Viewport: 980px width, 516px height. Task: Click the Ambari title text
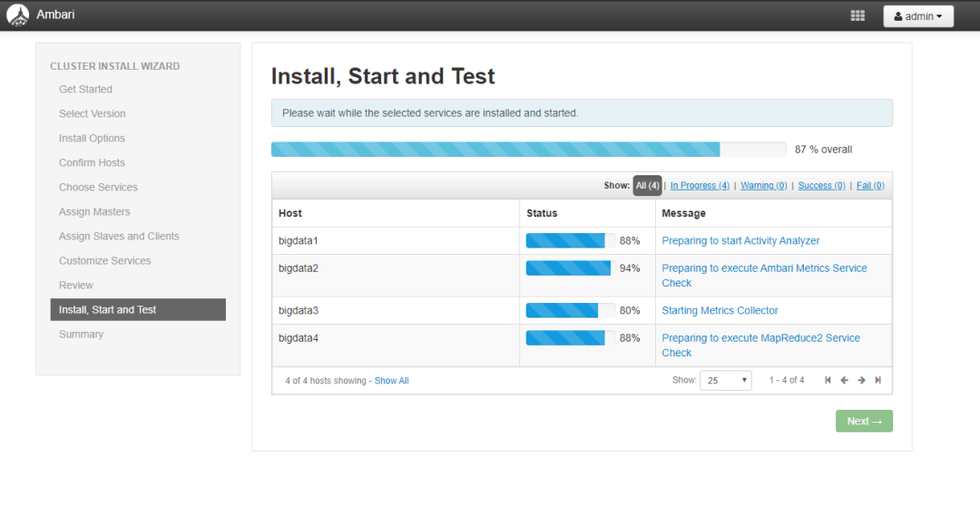tap(55, 15)
